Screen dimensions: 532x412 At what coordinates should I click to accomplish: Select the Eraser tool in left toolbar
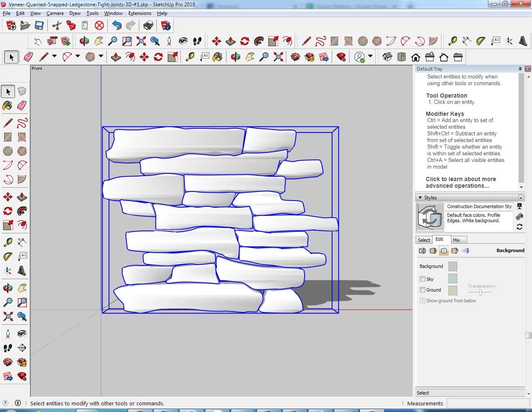coord(22,105)
